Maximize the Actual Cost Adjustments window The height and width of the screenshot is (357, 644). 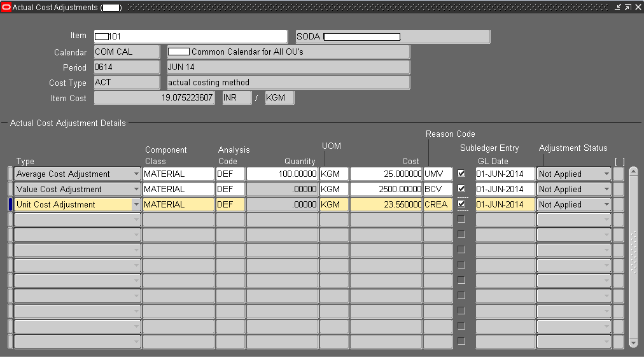tap(628, 7)
